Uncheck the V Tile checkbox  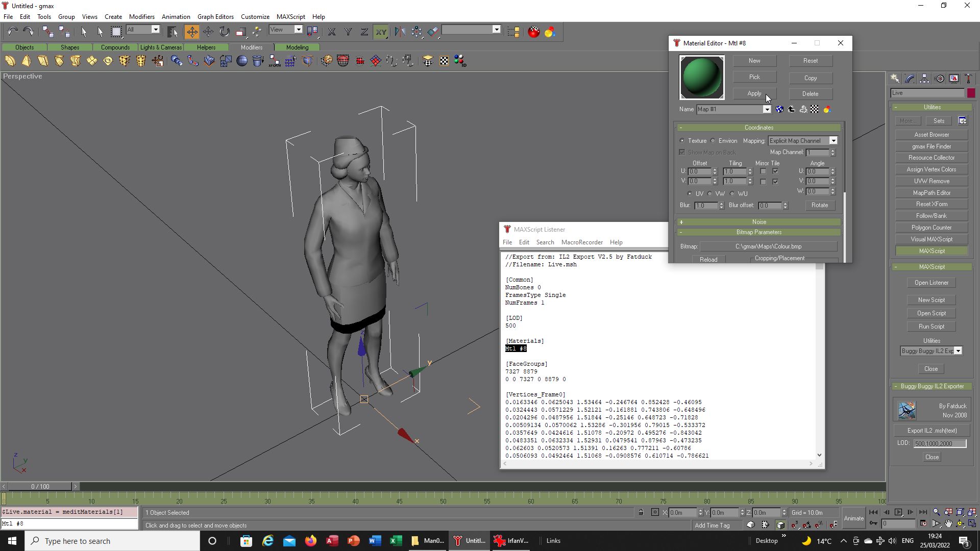click(x=775, y=182)
